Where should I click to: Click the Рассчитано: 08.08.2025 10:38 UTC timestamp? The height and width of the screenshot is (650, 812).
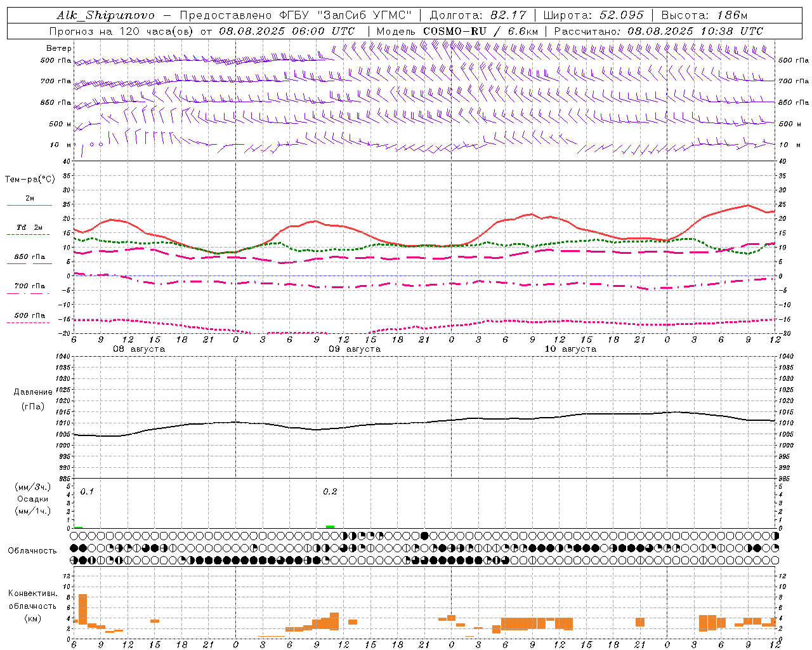pyautogui.click(x=658, y=31)
